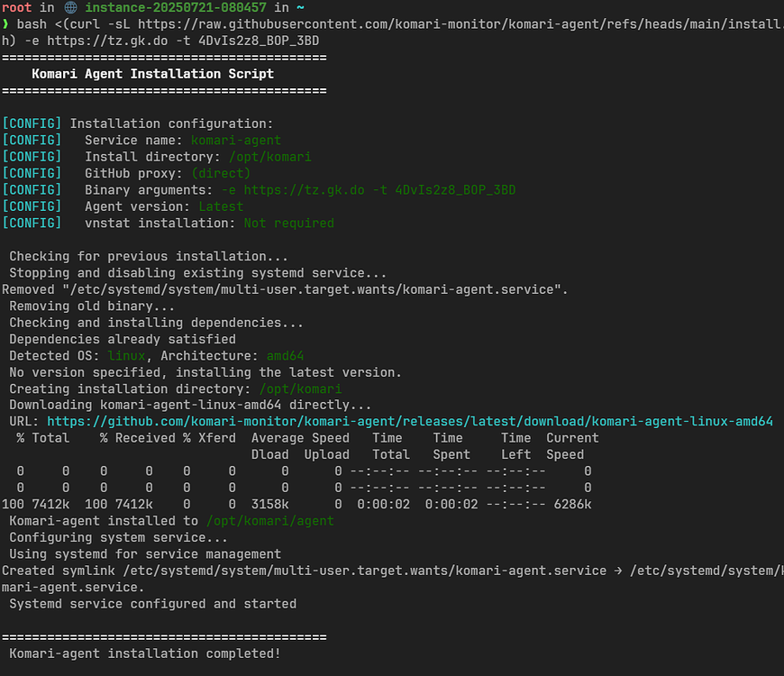Open the komari-agent-linux-amd64 GitHub release URL
Viewport: 784px width, 676px height.
click(410, 421)
